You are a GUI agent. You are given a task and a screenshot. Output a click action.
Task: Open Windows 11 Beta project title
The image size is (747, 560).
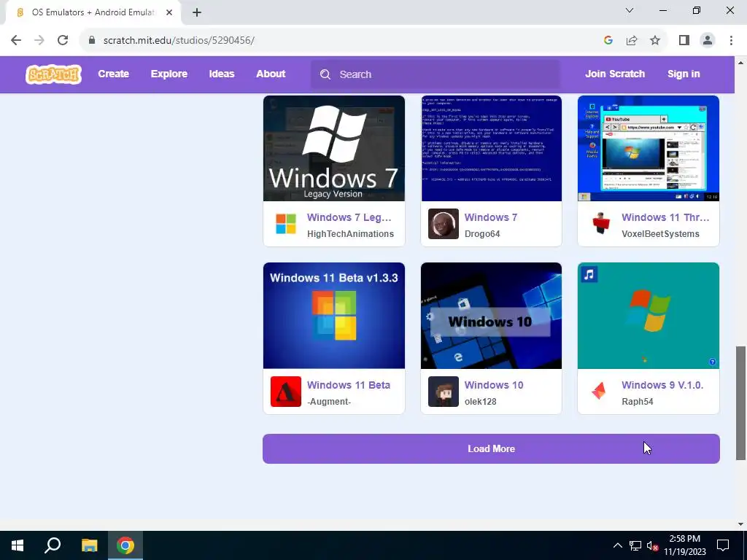coord(349,385)
